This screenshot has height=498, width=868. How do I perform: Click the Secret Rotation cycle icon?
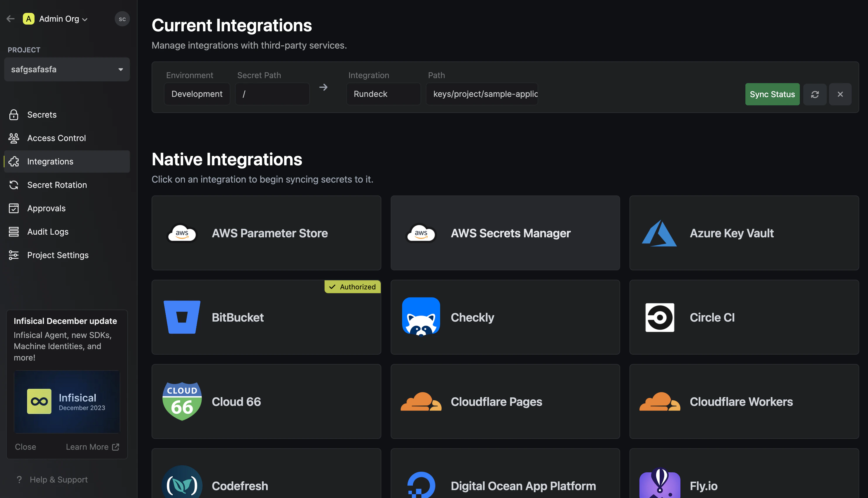tap(14, 185)
